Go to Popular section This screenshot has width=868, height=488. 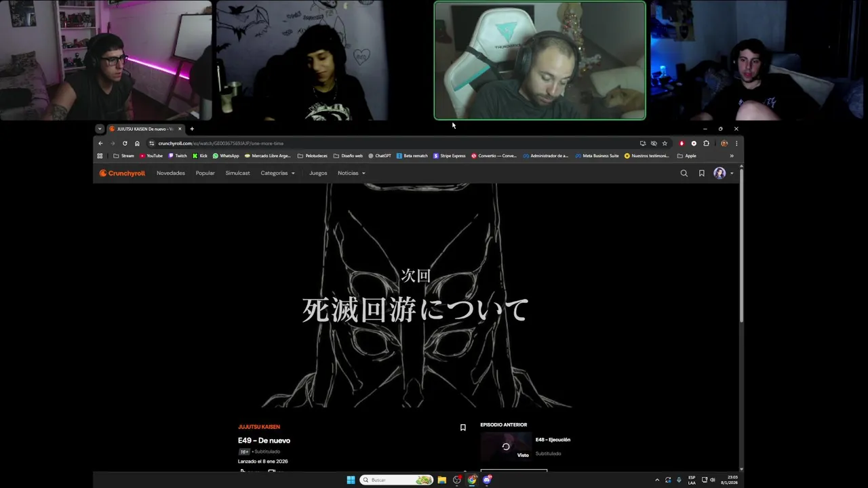coord(205,173)
